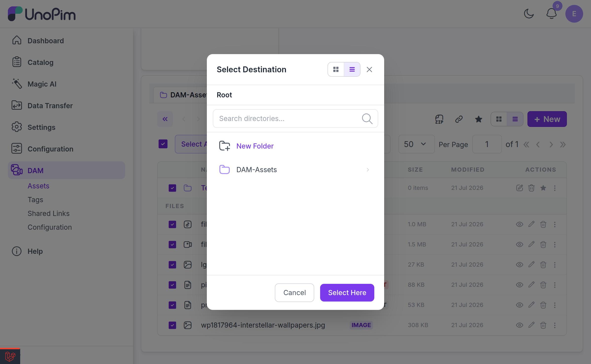Switch modal to grid view
Screen dimensions: 591x364
pos(336,70)
